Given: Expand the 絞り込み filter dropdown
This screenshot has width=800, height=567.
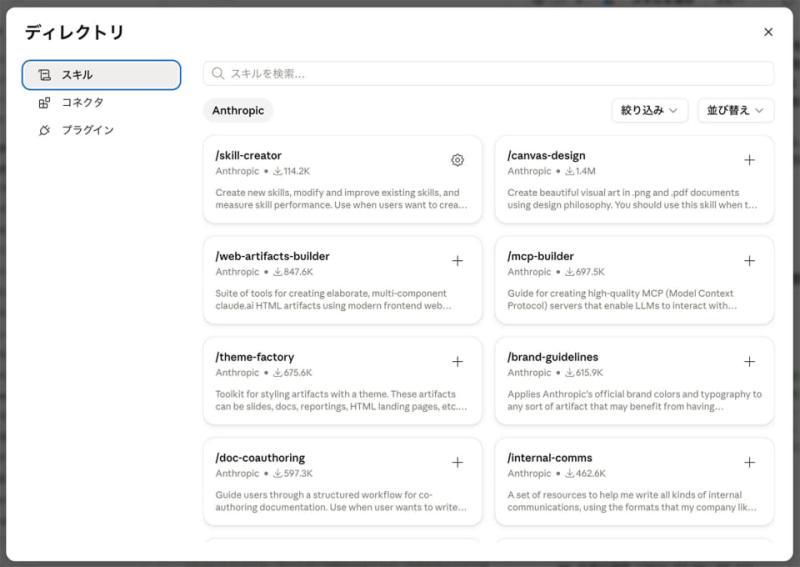Looking at the screenshot, I should click(649, 110).
